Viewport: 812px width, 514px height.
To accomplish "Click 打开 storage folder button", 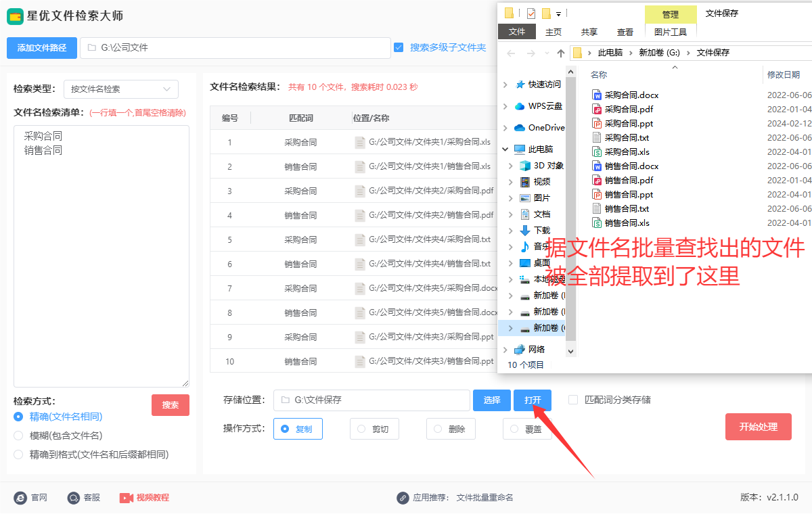I will (x=533, y=400).
